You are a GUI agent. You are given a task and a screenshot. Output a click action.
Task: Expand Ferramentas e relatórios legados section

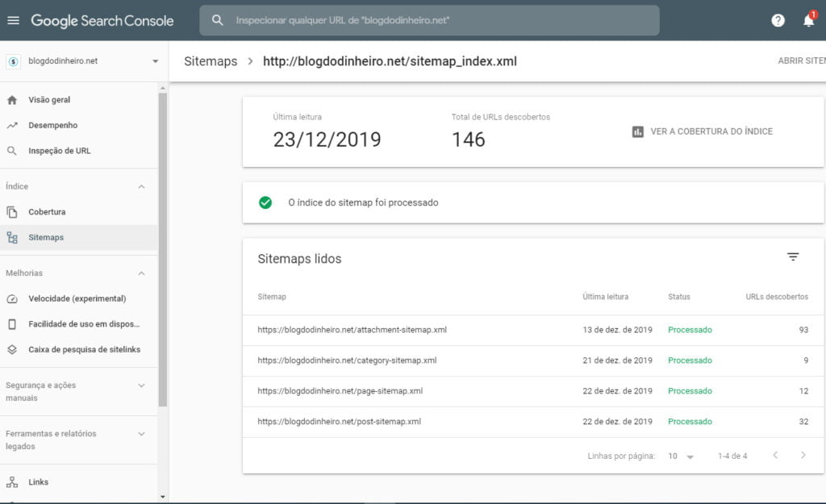pos(141,434)
